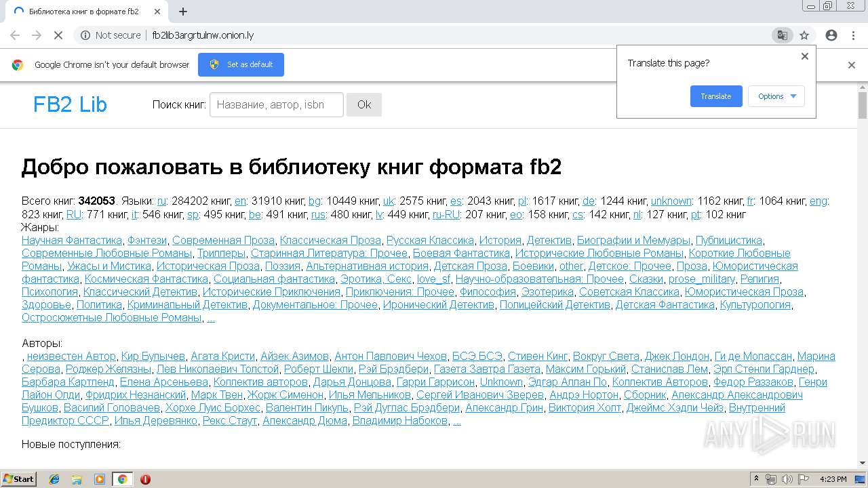Open author Александр Дюма
This screenshot has width=868, height=488.
pos(305,421)
